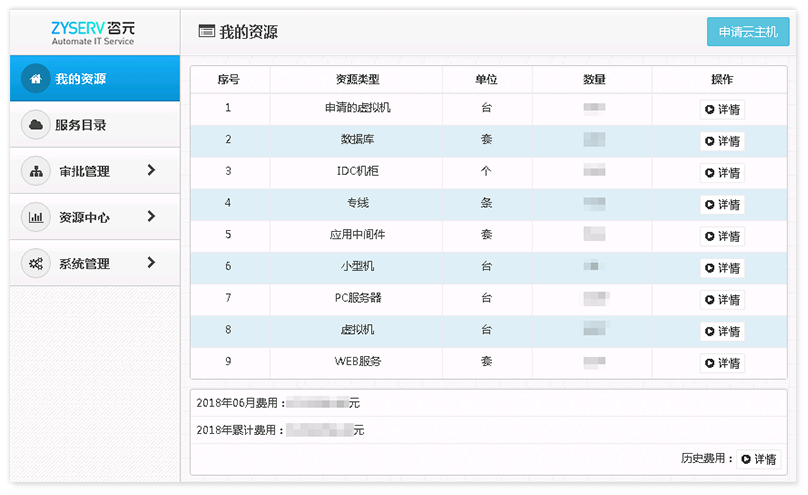Expand the 资源中心 chevron
The height and width of the screenshot is (495, 808).
coord(151,217)
